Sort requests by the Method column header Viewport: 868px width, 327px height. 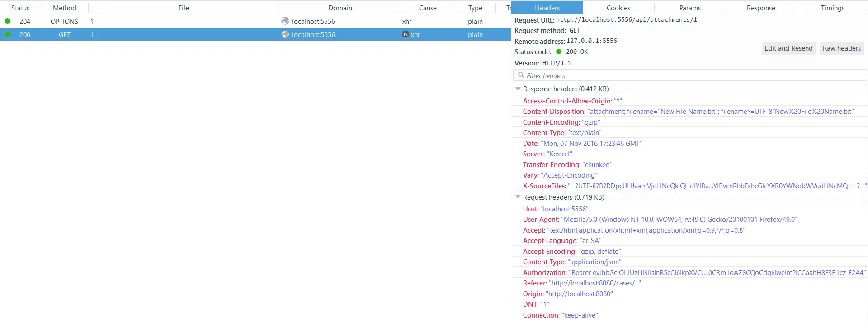click(x=65, y=8)
